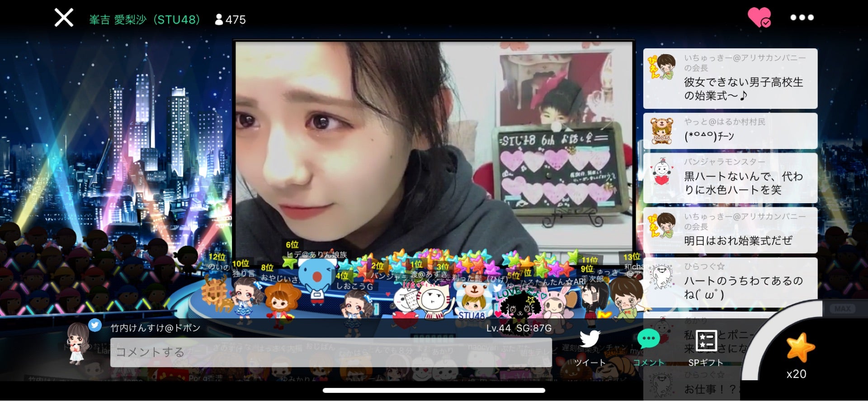
Task: Tap the Lv.44 SG:87G status text
Action: tap(519, 328)
